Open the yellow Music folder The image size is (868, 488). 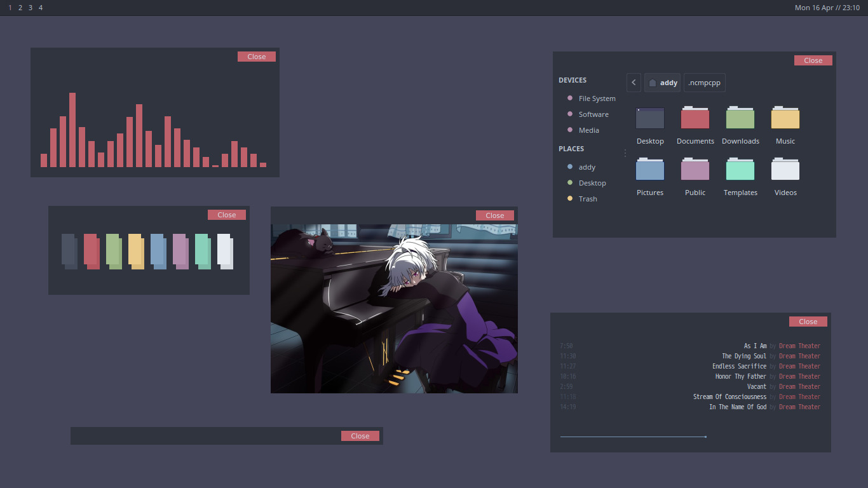785,118
